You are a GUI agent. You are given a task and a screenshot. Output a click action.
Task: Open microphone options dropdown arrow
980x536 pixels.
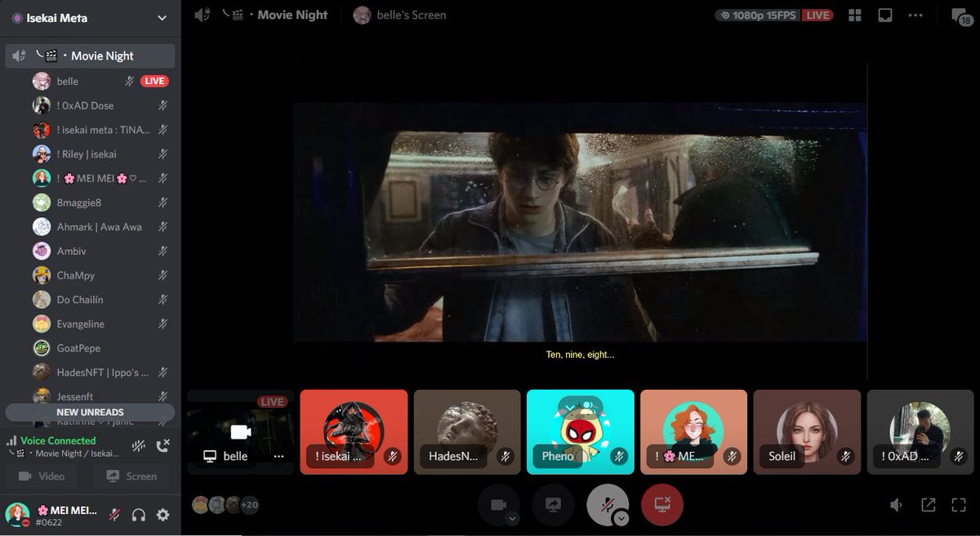pyautogui.click(x=621, y=518)
